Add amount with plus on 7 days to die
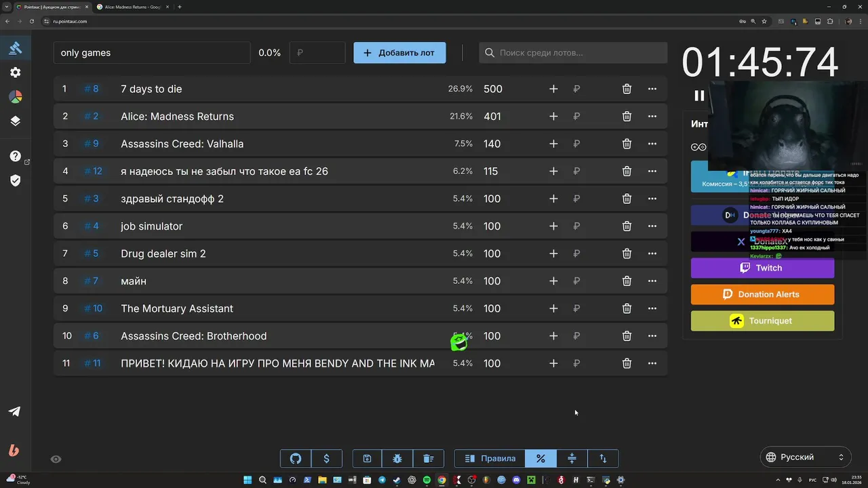The image size is (868, 488). click(553, 89)
